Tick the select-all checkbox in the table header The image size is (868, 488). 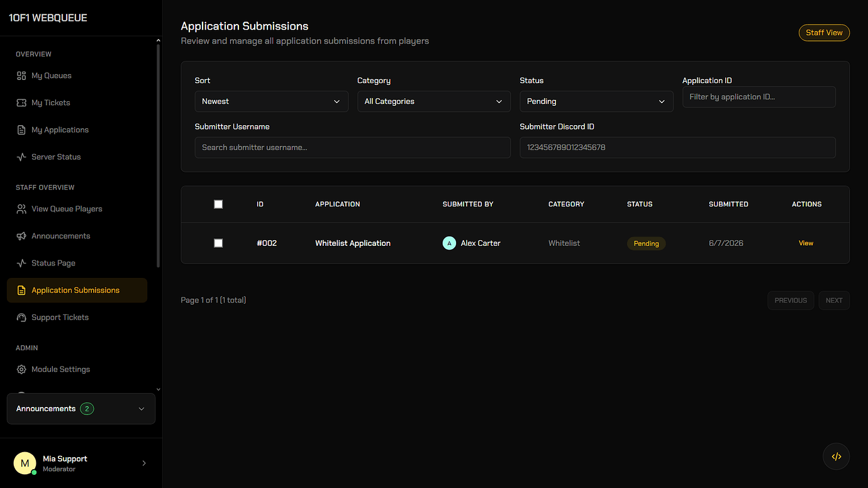(x=218, y=204)
